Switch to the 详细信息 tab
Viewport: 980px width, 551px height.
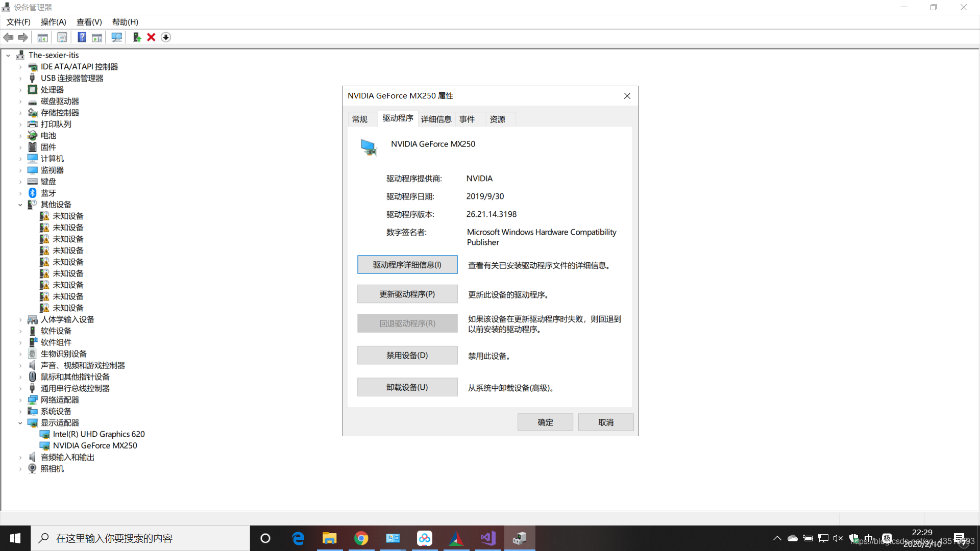click(x=436, y=119)
